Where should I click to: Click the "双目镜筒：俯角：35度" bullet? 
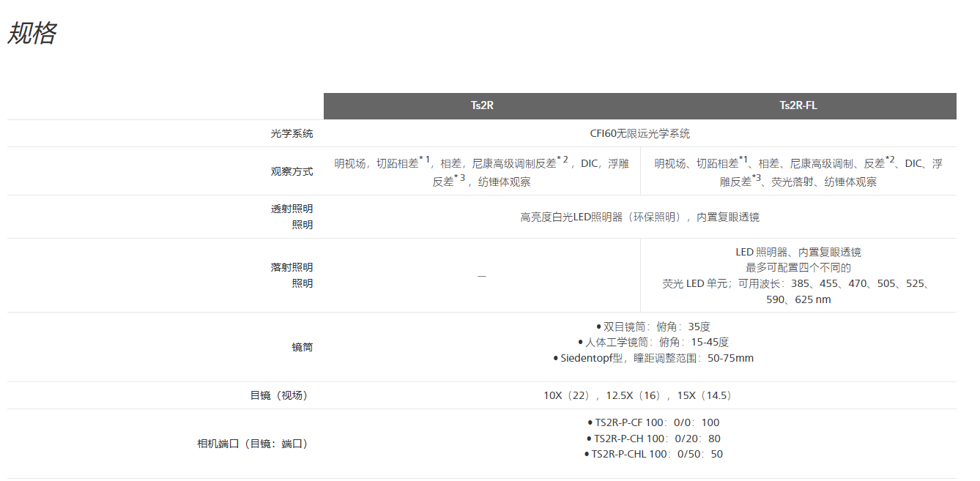coord(653,327)
